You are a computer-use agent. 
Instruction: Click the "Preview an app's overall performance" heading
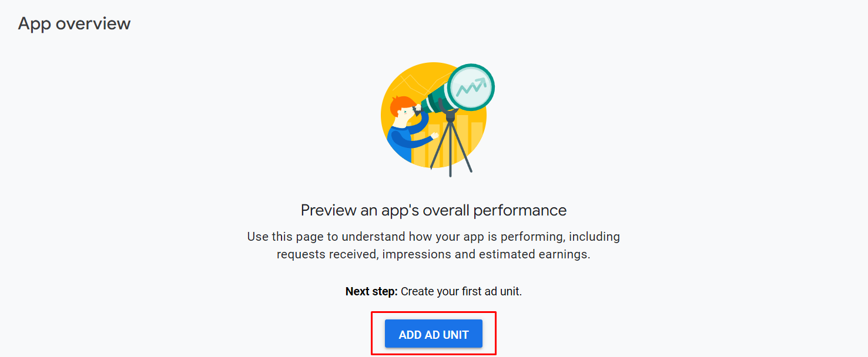pos(434,210)
